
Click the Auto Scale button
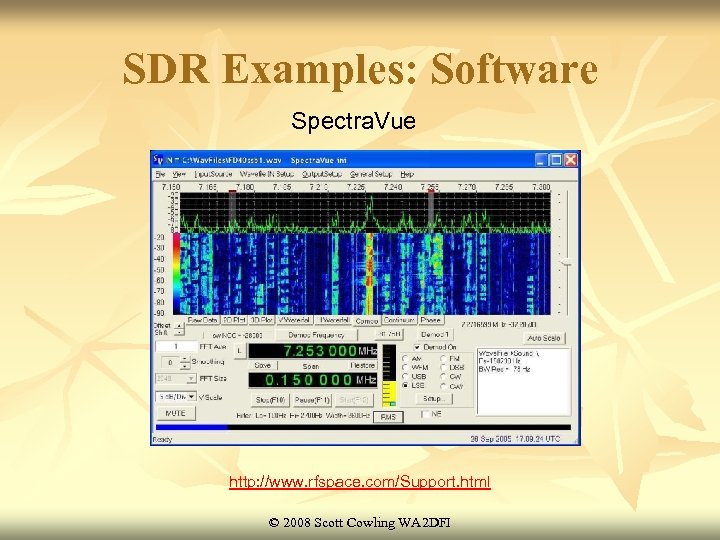[544, 338]
